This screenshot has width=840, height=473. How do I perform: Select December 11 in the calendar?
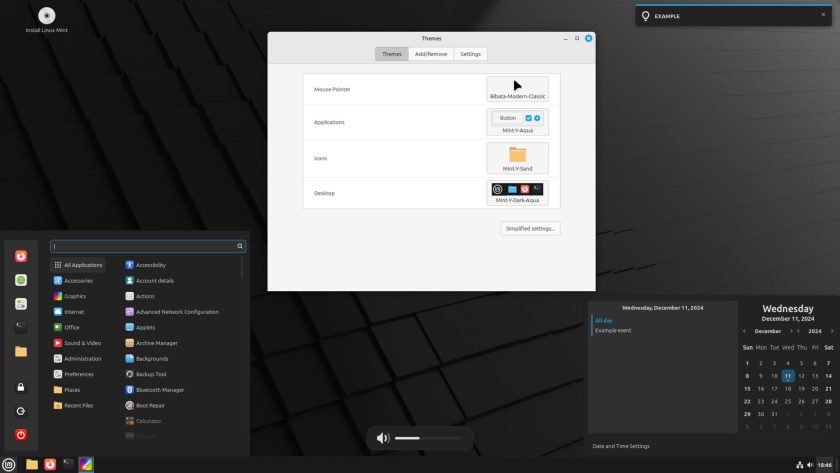point(788,376)
